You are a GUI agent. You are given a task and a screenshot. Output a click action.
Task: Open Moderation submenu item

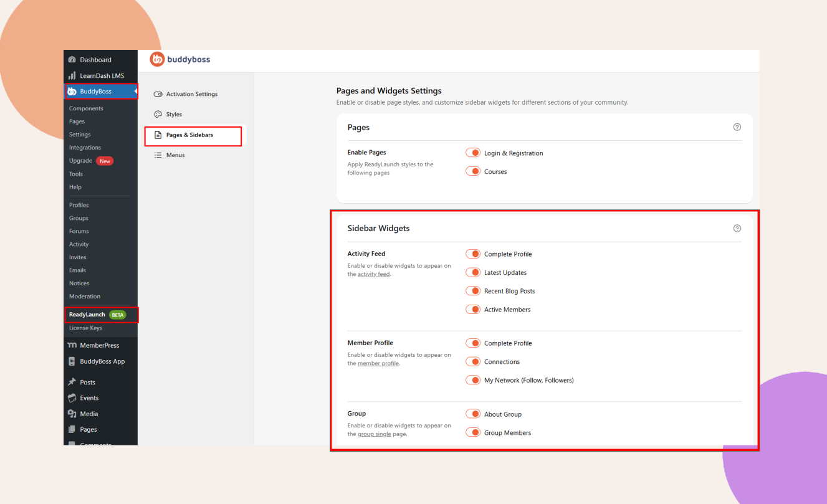(85, 297)
